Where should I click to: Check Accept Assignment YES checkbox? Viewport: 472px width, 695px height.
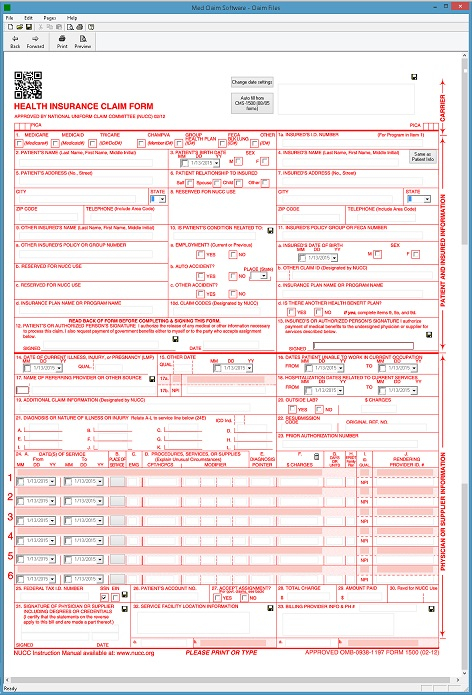[x=217, y=597]
